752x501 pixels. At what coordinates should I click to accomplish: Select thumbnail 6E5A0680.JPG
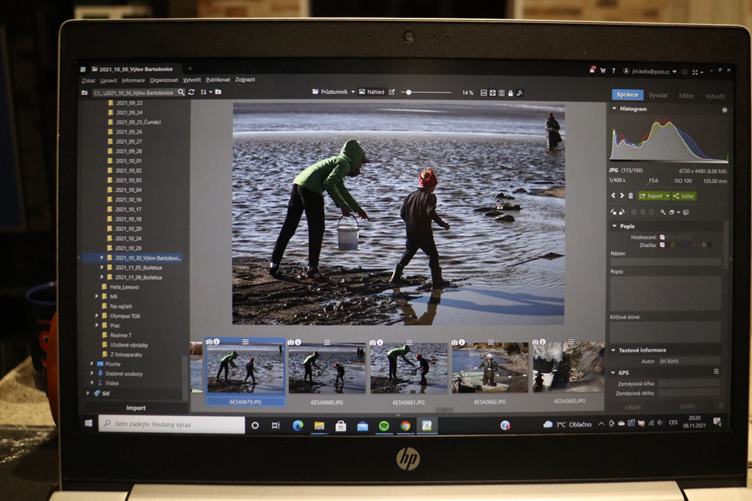(327, 372)
